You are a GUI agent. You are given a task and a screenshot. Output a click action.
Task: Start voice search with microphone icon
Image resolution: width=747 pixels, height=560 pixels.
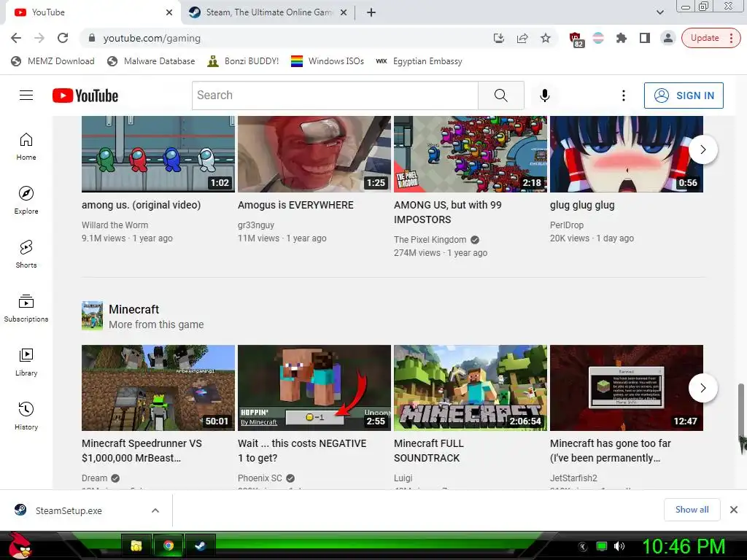[x=544, y=96]
